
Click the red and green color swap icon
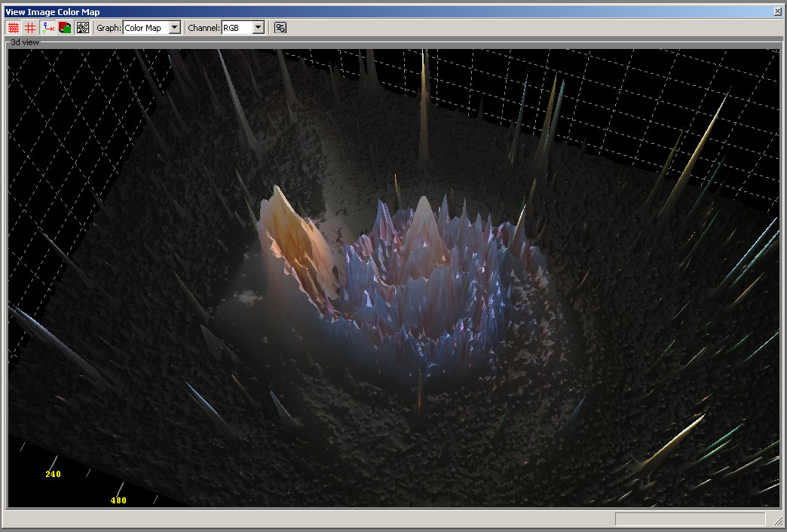pos(65,28)
